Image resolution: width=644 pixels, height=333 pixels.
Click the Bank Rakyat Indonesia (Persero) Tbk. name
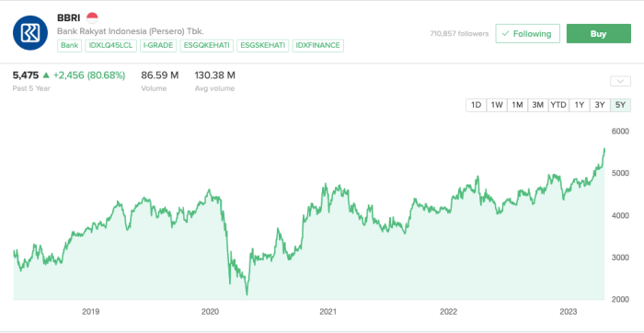click(131, 31)
